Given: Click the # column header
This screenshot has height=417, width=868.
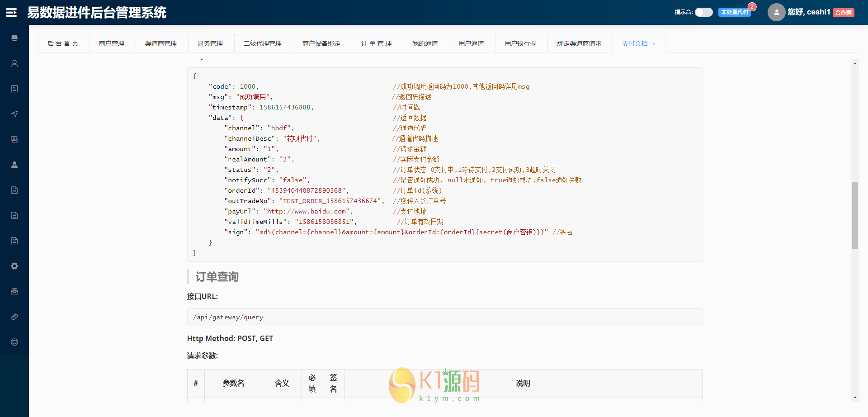Looking at the screenshot, I should [196, 383].
